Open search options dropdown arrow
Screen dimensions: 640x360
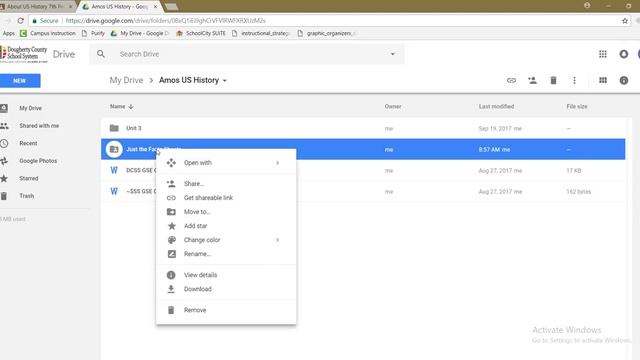click(393, 54)
